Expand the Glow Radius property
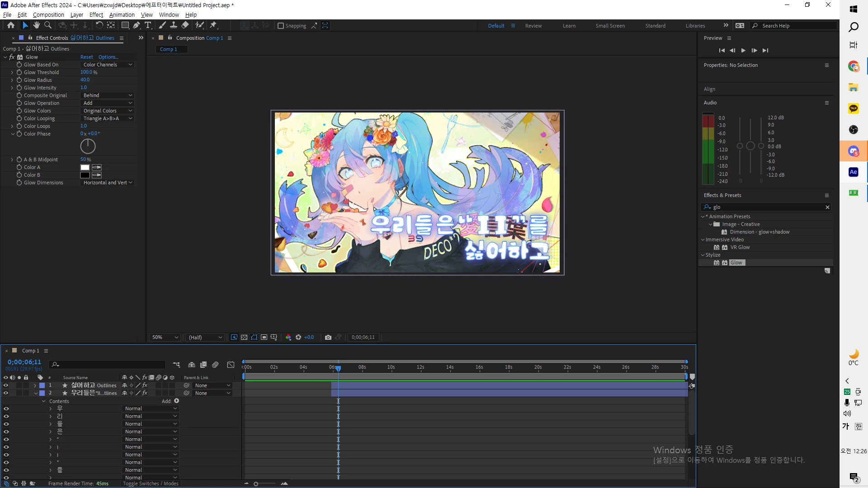Screen dimensions: 868x488 point(12,80)
